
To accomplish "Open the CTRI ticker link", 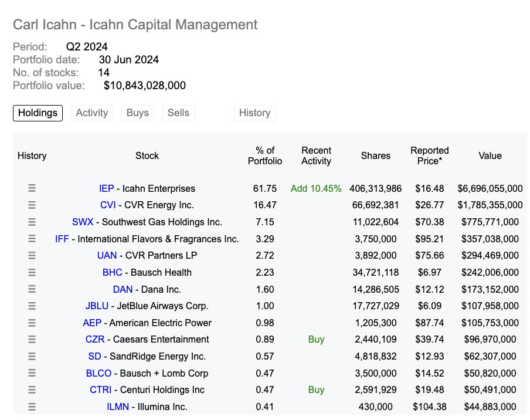I will tap(100, 389).
